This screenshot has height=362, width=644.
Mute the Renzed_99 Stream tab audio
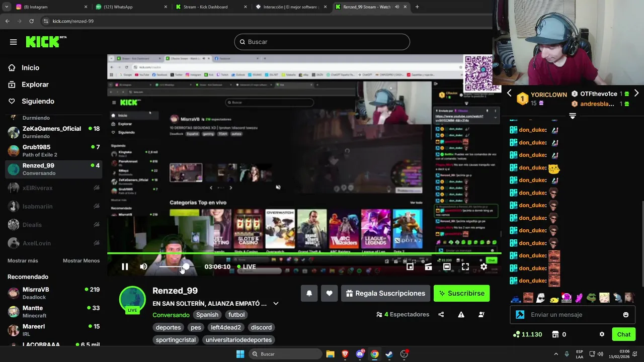397,7
